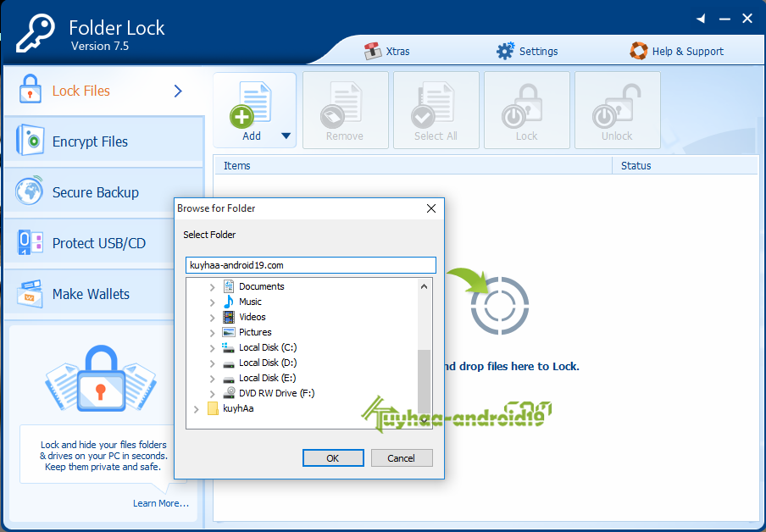Select DVD RW Drive (F:) in tree
This screenshot has width=766, height=532.
tap(276, 393)
